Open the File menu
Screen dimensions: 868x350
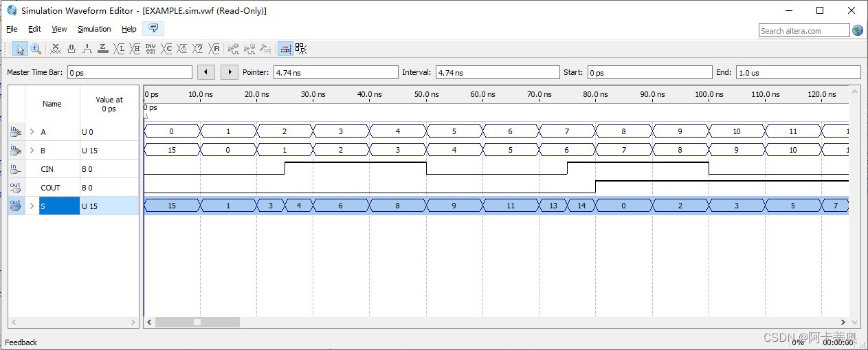12,29
